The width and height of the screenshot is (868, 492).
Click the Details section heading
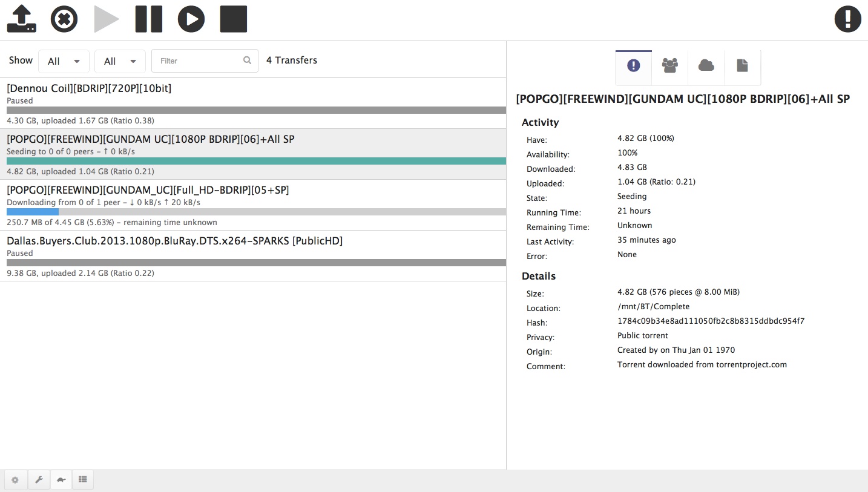(539, 276)
